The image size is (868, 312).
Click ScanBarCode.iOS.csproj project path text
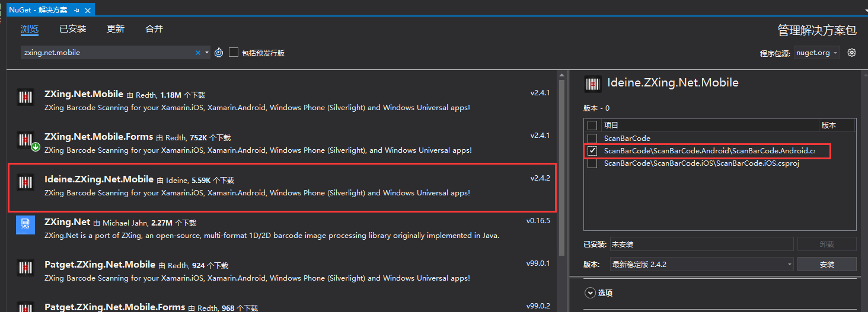tap(701, 163)
